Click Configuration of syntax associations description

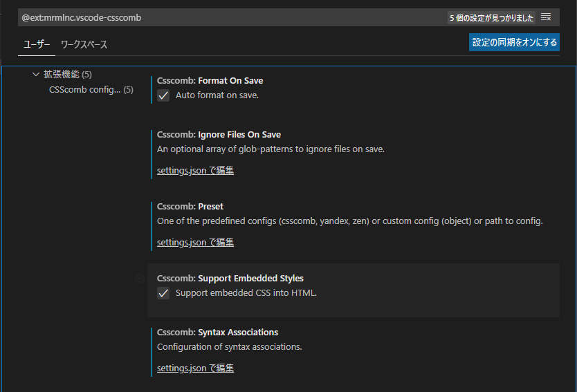230,347
